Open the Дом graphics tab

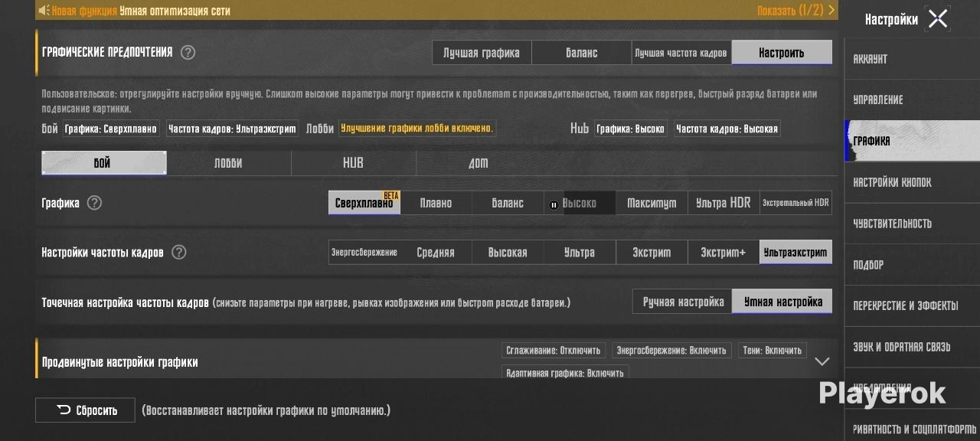coord(478,163)
